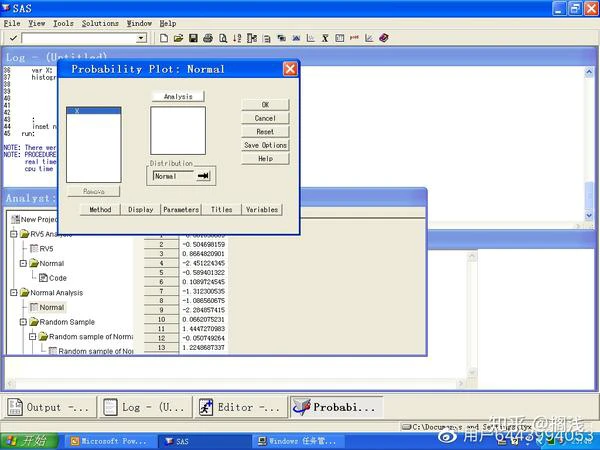Click Cancel in Probability Plot dialog
The image size is (600, 450).
[x=265, y=118]
